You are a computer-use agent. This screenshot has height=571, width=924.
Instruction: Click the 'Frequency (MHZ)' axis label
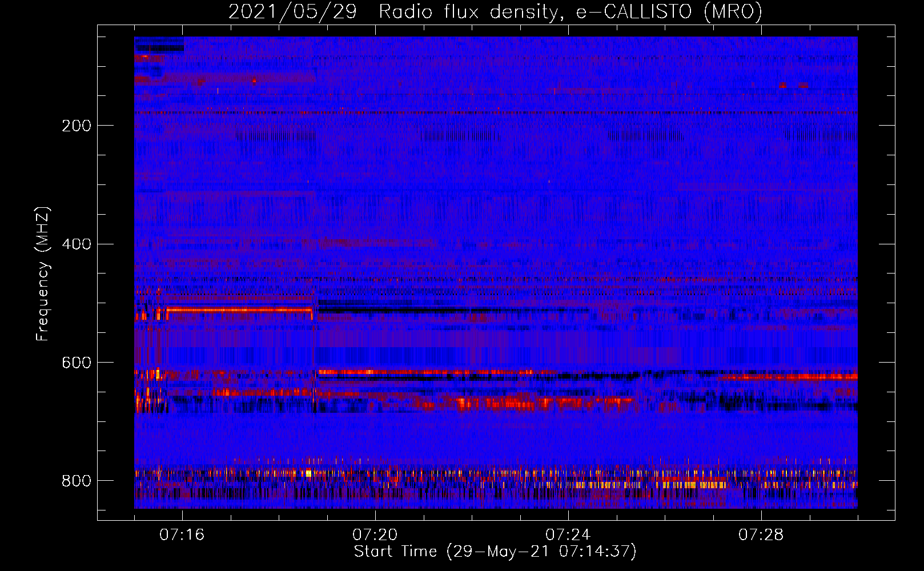(43, 274)
